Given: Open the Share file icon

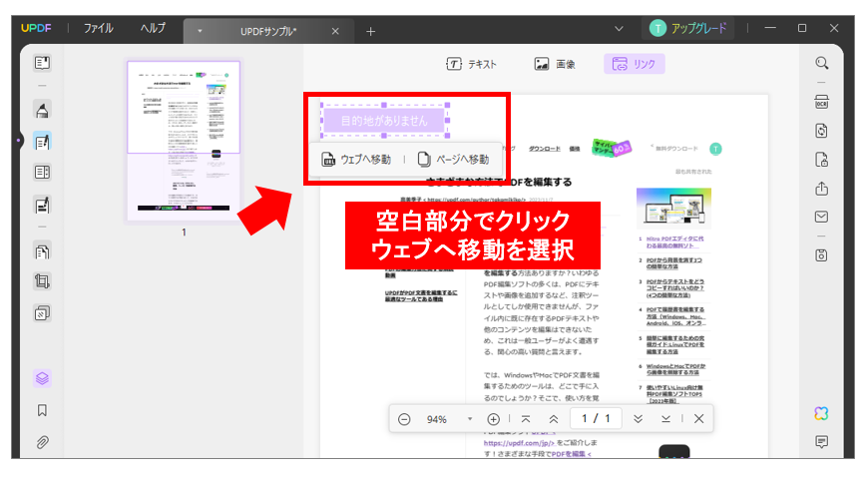Looking at the screenshot, I should [822, 189].
